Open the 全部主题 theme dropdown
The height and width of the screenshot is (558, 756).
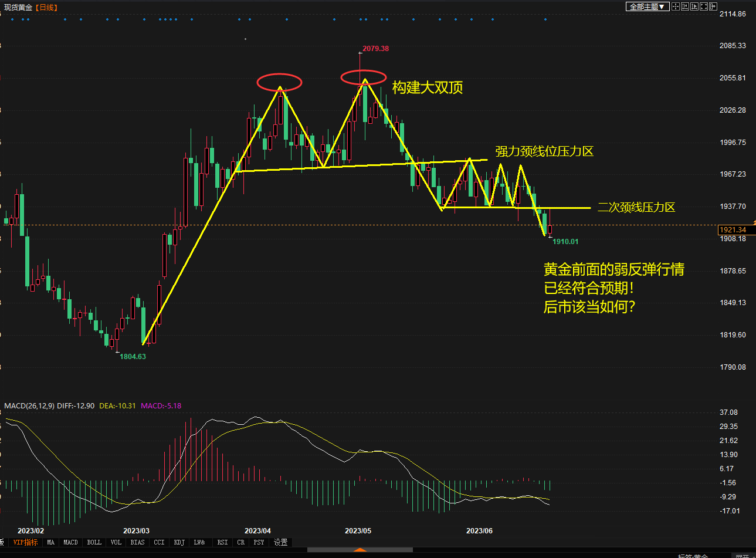pyautogui.click(x=647, y=7)
